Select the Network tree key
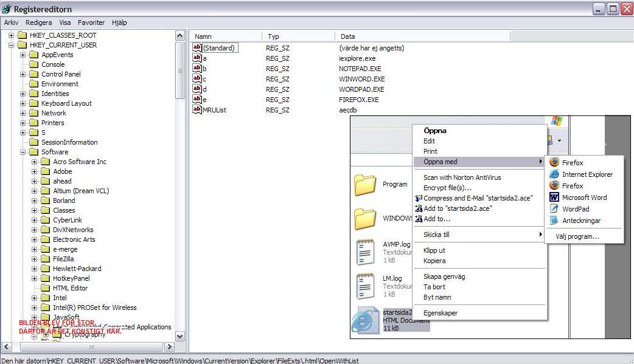Image resolution: width=634 pixels, height=364 pixels. tap(54, 113)
